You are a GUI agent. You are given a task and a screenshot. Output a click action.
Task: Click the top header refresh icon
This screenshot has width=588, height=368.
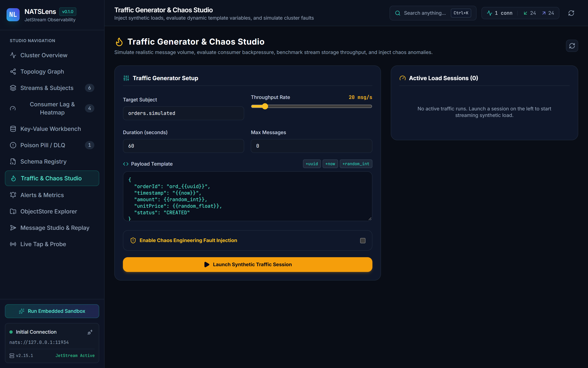(x=571, y=13)
